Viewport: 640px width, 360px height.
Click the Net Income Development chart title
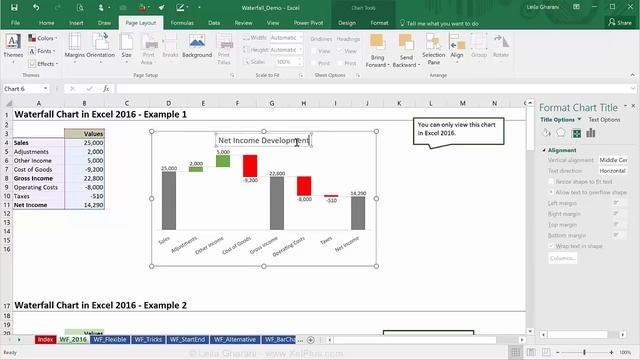coord(264,140)
